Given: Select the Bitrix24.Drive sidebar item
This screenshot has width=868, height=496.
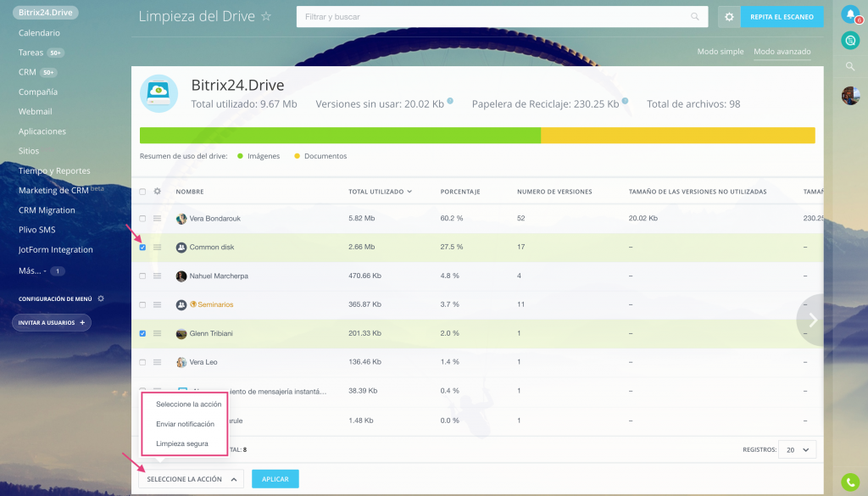Looking at the screenshot, I should 46,12.
